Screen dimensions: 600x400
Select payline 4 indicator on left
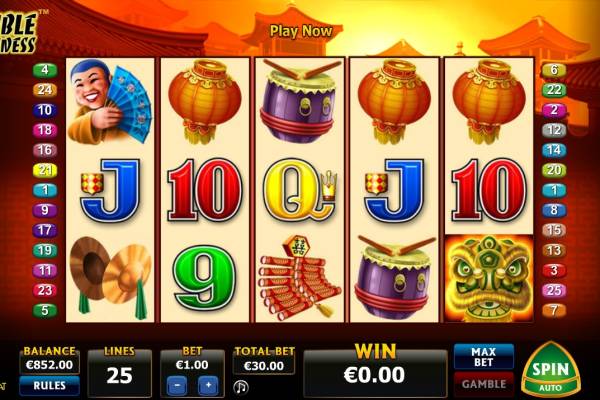click(45, 70)
